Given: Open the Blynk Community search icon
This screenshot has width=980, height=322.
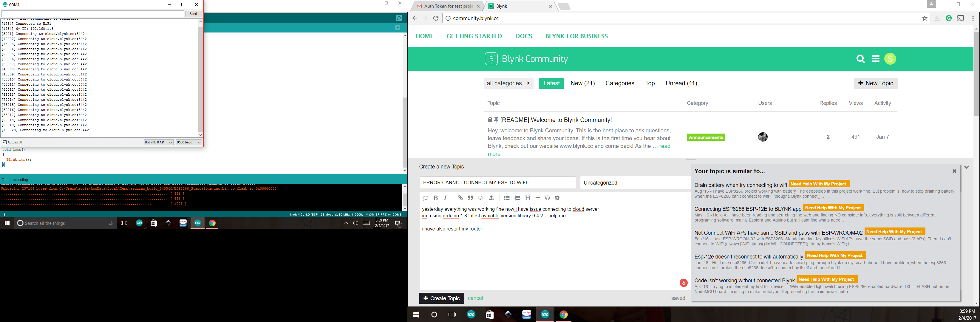Looking at the screenshot, I should pyautogui.click(x=860, y=59).
